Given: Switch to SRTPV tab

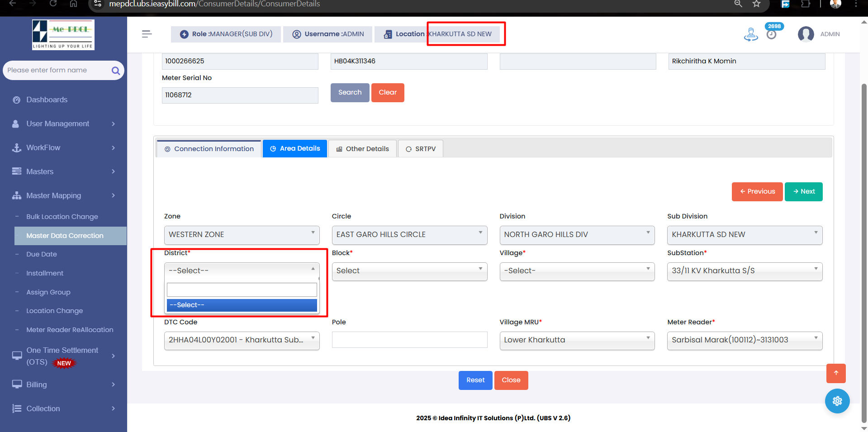Looking at the screenshot, I should (x=421, y=149).
